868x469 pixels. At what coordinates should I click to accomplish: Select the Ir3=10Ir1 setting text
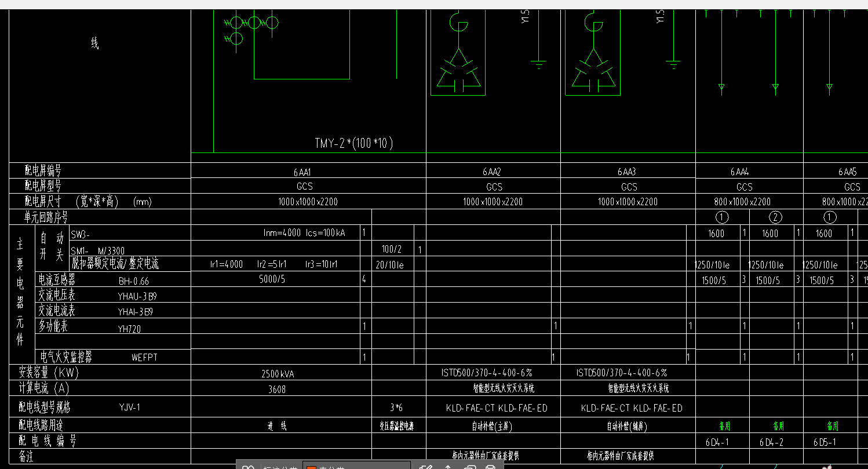point(322,264)
